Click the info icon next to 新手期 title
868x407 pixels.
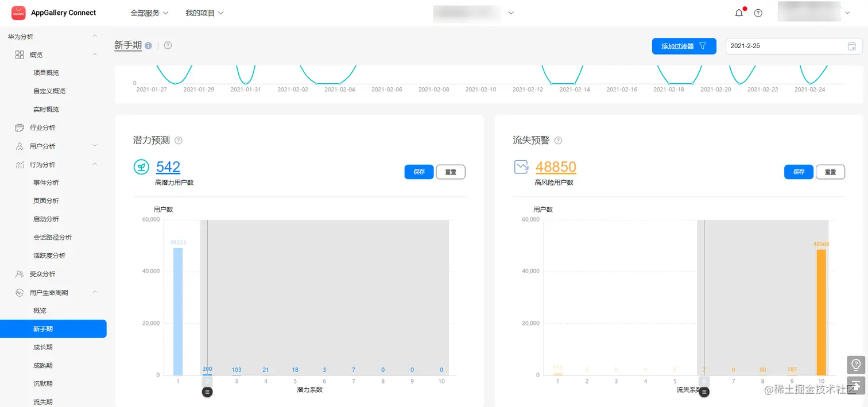pyautogui.click(x=148, y=46)
